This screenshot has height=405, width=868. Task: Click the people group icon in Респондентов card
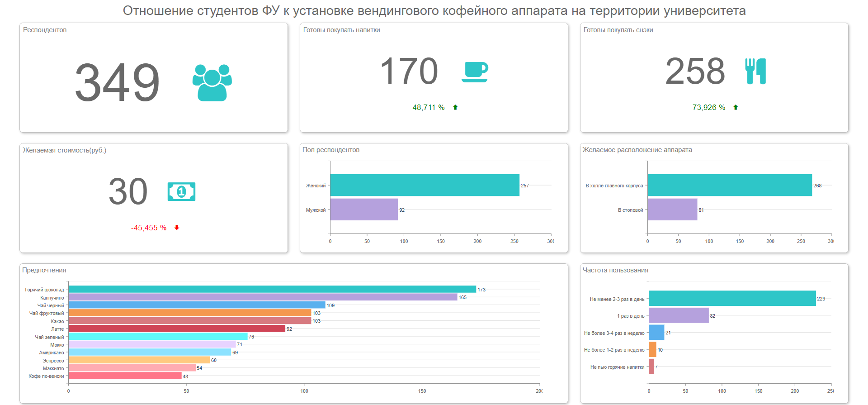[x=212, y=82]
